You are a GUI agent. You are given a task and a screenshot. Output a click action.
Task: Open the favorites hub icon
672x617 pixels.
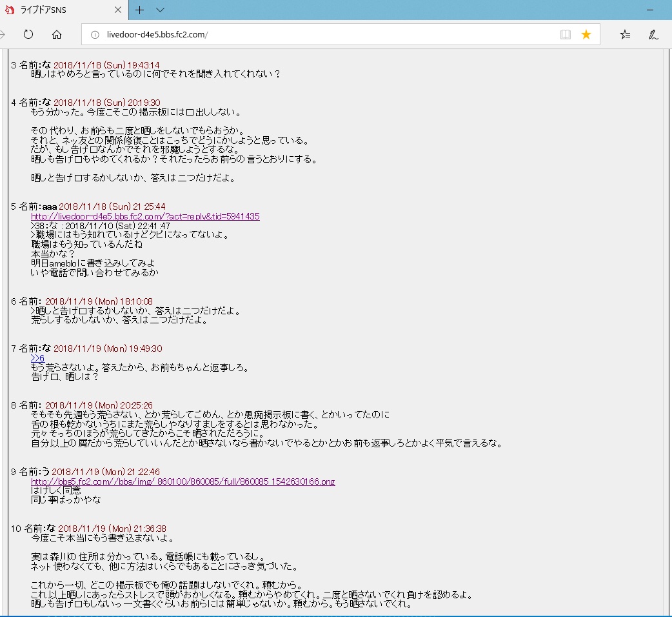pyautogui.click(x=625, y=34)
